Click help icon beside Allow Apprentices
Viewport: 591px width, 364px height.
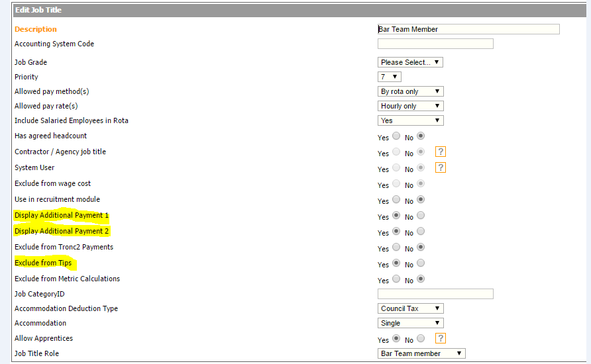click(x=441, y=338)
